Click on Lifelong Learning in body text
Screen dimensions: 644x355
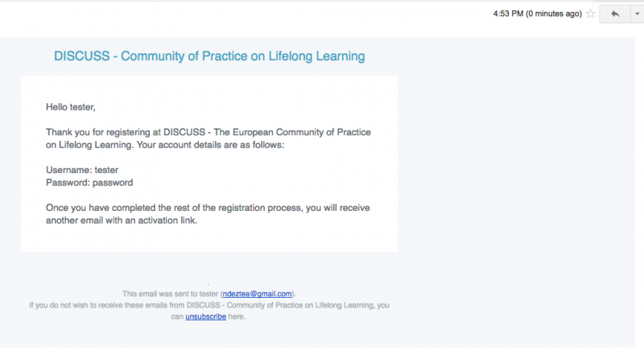89,145
